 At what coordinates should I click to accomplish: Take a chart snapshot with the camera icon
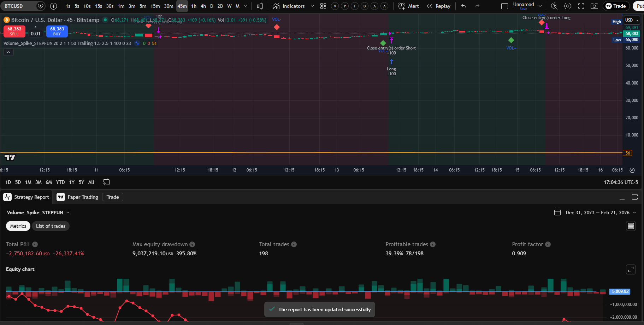point(594,6)
